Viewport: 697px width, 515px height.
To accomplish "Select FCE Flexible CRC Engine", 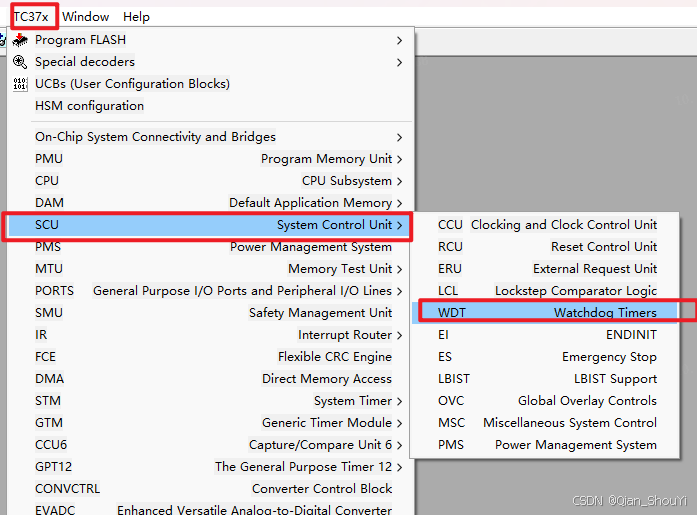I will tap(211, 356).
